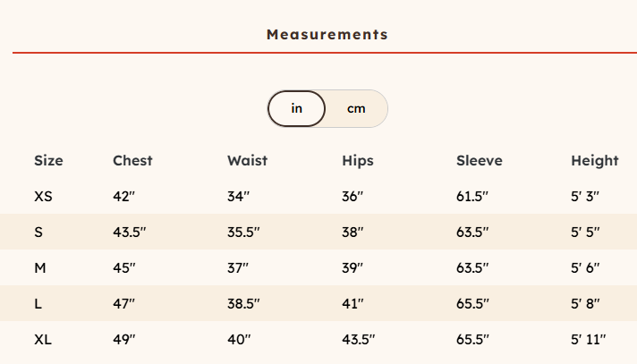This screenshot has width=637, height=364.
Task: Click the Size column header
Action: 48,161
